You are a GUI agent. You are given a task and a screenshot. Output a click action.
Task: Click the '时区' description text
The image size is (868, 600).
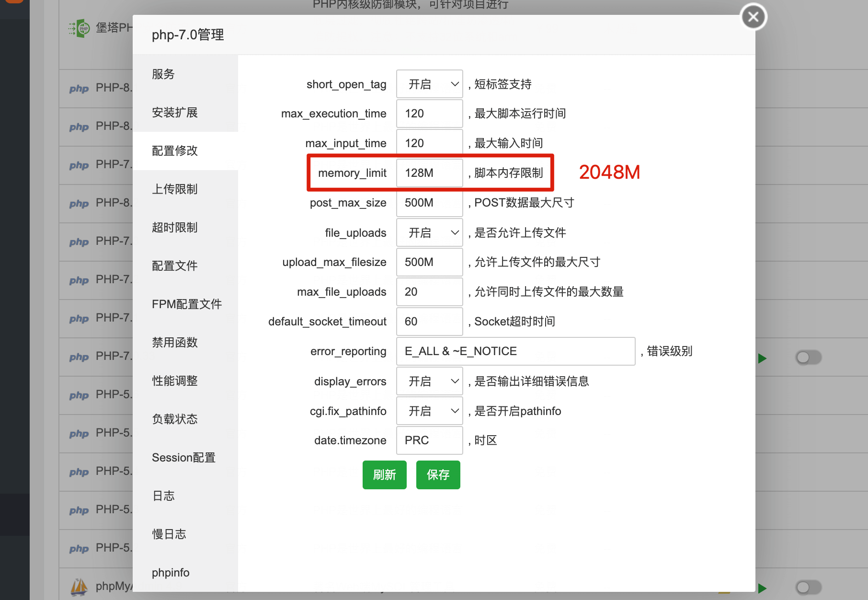486,440
